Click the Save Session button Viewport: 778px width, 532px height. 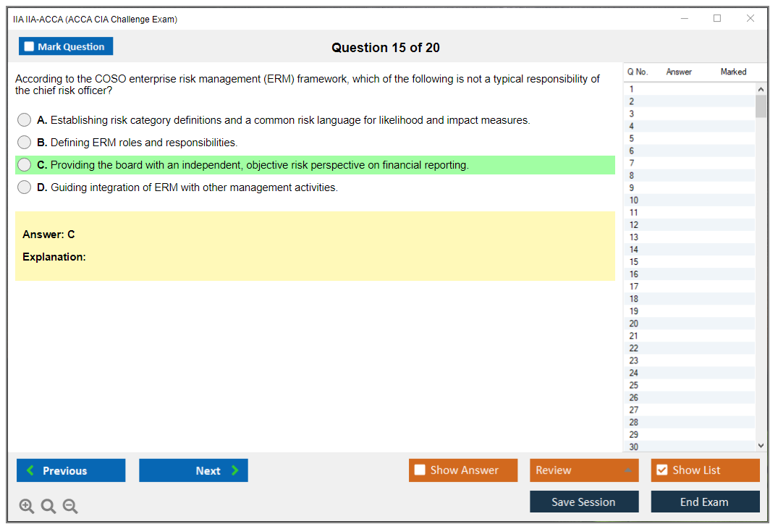(584, 502)
